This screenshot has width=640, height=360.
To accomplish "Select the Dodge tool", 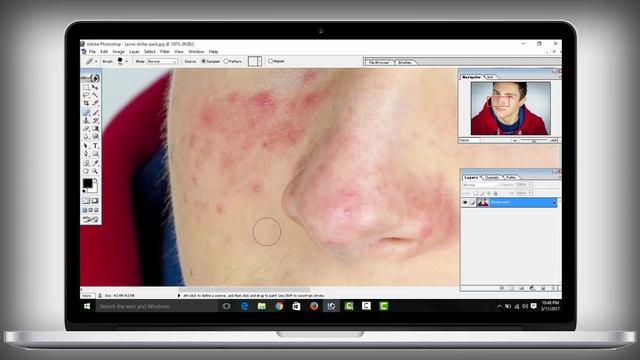I will [x=95, y=136].
